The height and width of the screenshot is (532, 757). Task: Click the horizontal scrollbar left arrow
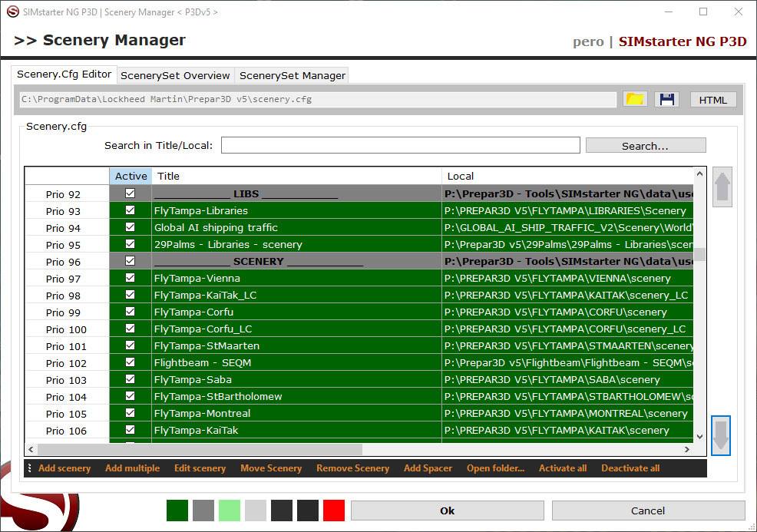tap(31, 449)
